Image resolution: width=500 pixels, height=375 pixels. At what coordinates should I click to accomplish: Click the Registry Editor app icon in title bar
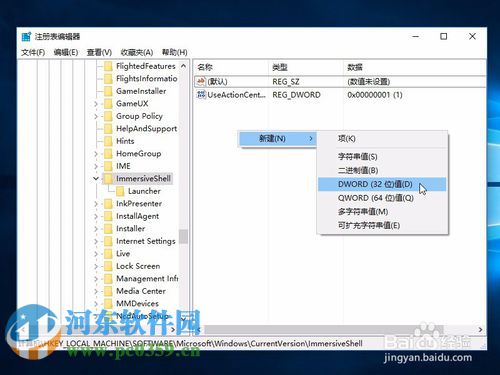[x=26, y=36]
